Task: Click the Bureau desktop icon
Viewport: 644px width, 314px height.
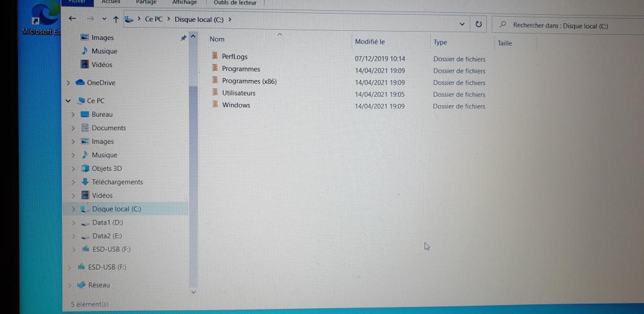Action: (85, 114)
